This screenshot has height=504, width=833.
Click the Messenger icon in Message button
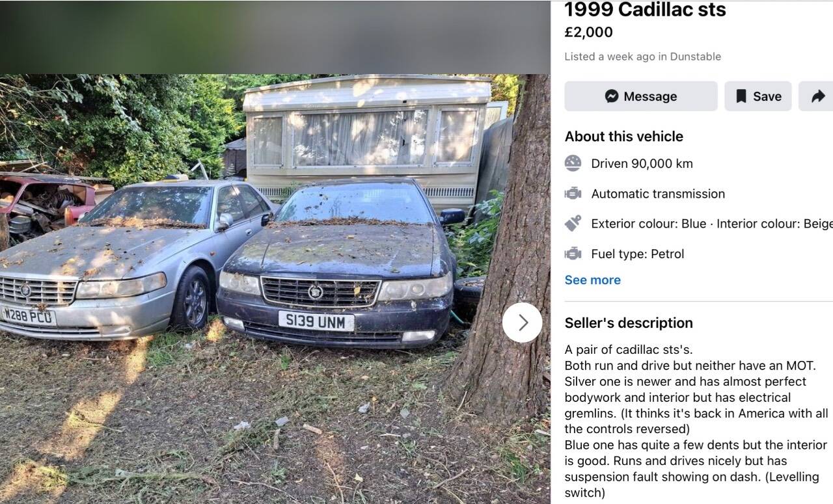point(612,96)
